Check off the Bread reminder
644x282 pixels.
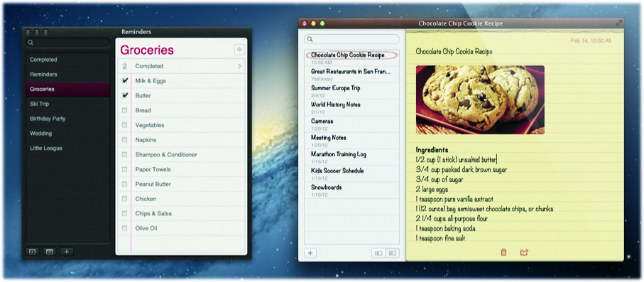(x=124, y=111)
